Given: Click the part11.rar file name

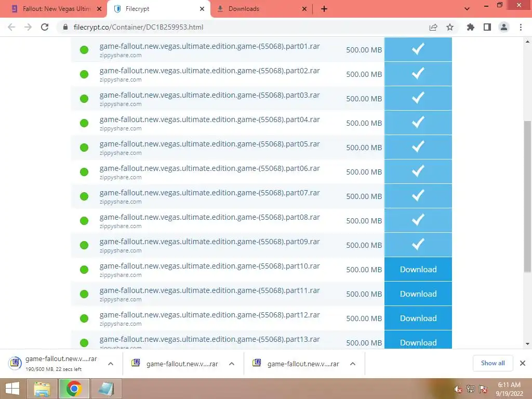Looking at the screenshot, I should (x=210, y=291).
